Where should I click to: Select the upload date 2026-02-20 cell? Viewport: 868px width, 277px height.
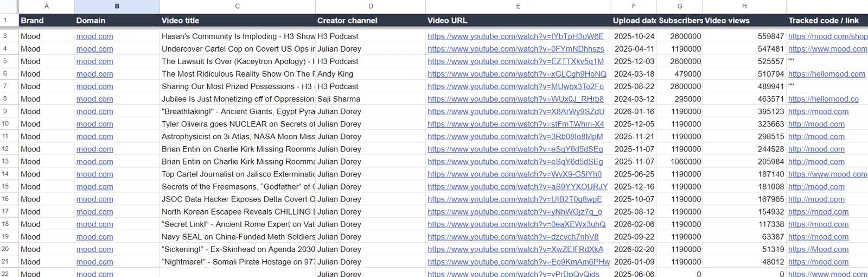pos(634,249)
